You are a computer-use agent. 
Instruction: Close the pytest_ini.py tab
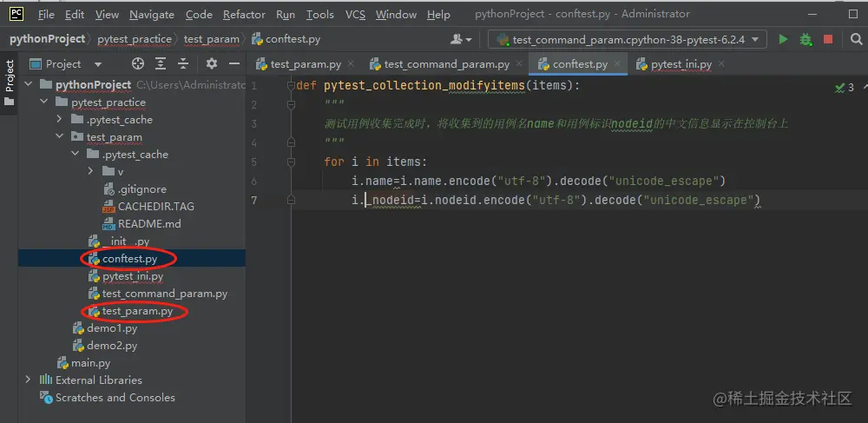coord(722,64)
